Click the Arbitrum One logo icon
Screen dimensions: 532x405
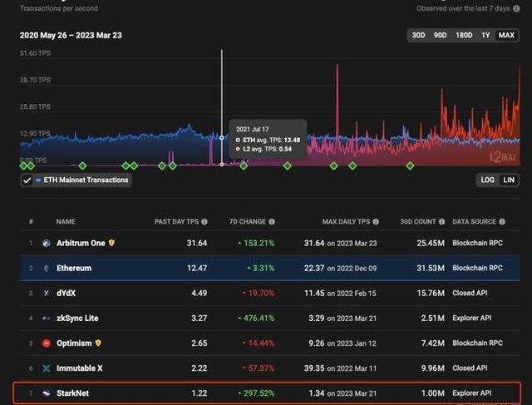pyautogui.click(x=47, y=243)
